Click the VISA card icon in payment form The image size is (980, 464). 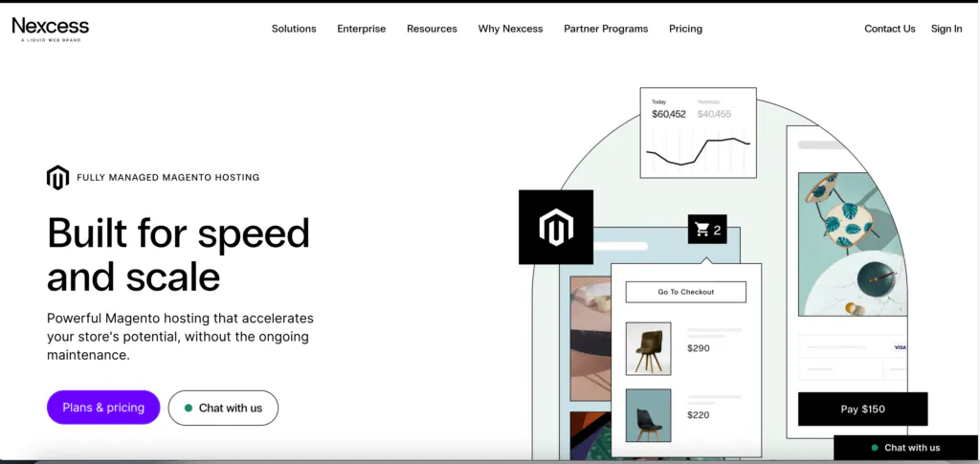(899, 347)
